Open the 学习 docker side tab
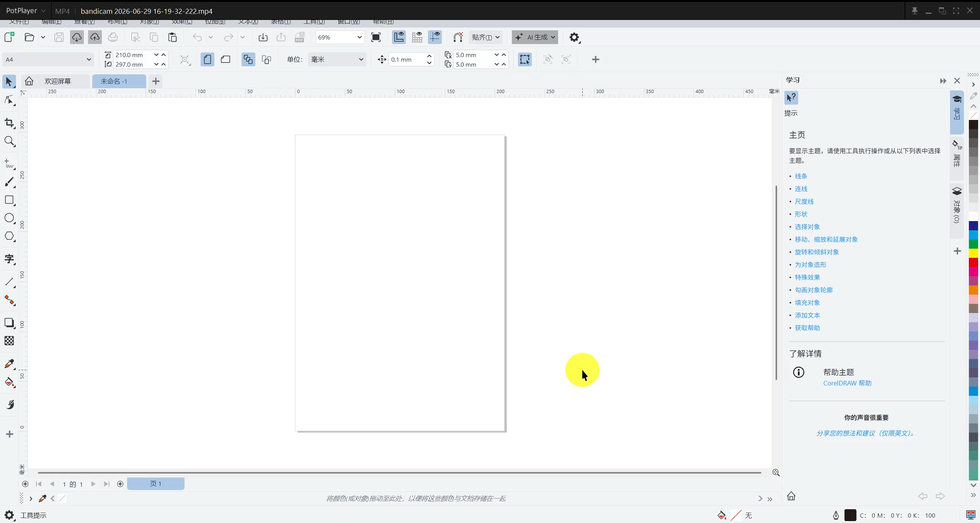The height and width of the screenshot is (523, 980). click(957, 113)
